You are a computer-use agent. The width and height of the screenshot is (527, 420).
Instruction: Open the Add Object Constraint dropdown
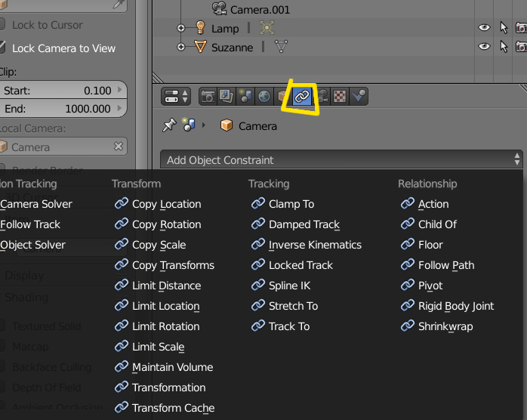click(341, 159)
